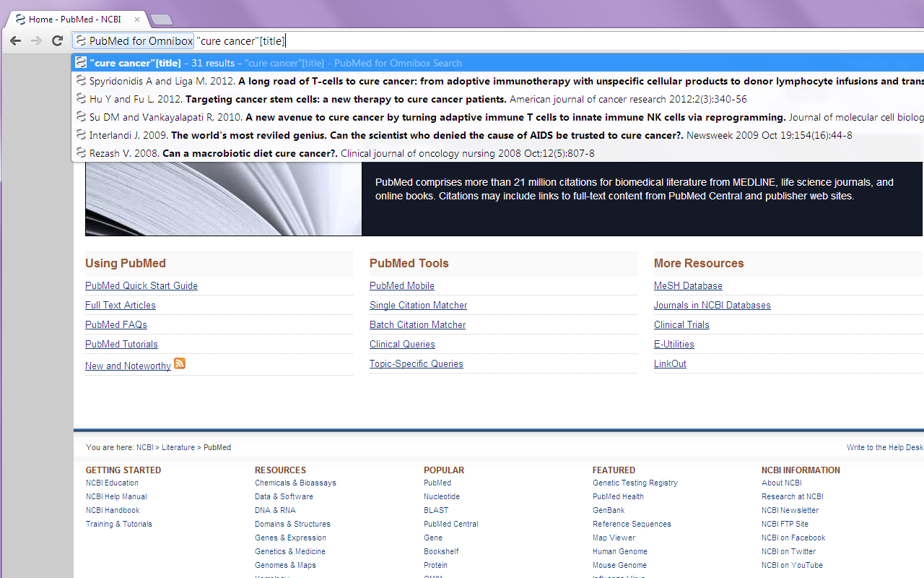Open Human Genome footer link
Screen dimensions: 924x578
click(620, 551)
